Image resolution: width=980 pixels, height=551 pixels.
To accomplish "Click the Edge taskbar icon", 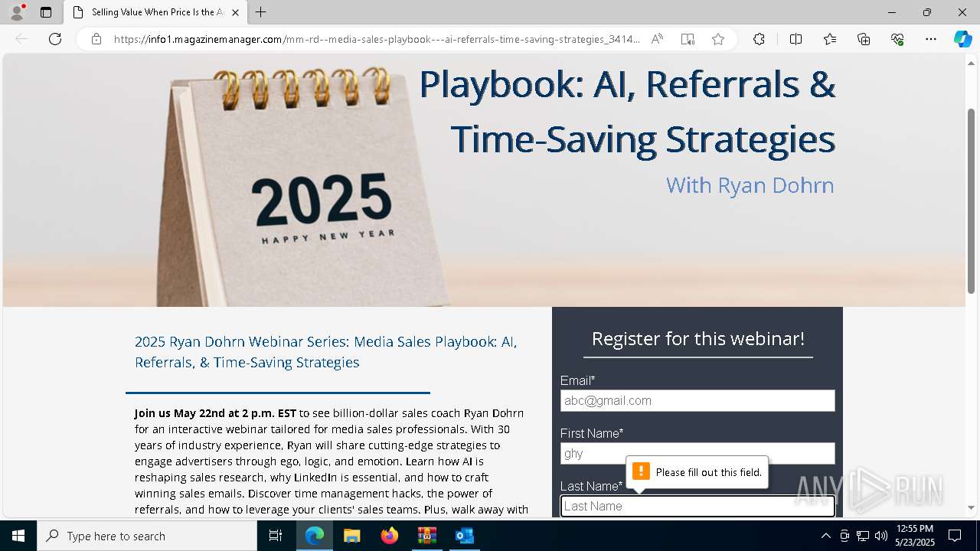I will coord(315,536).
